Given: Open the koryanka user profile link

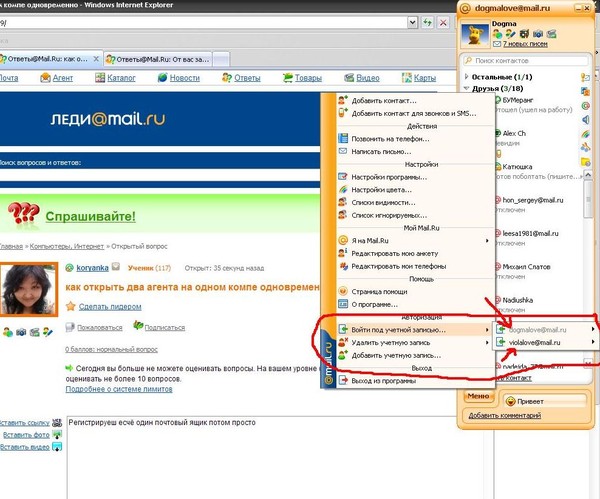Looking at the screenshot, I should coord(92,268).
